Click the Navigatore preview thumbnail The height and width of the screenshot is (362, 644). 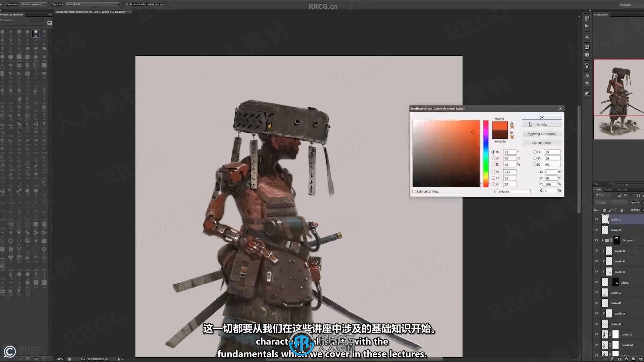pyautogui.click(x=619, y=100)
